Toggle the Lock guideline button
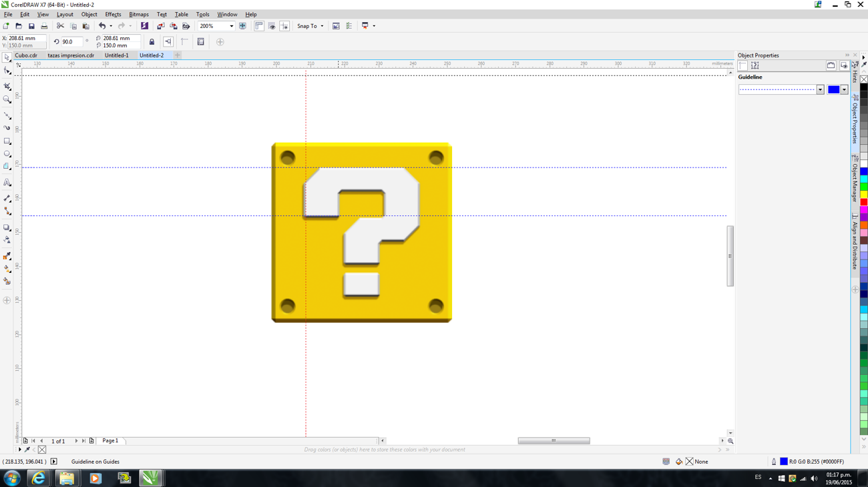The height and width of the screenshot is (487, 868). click(152, 42)
